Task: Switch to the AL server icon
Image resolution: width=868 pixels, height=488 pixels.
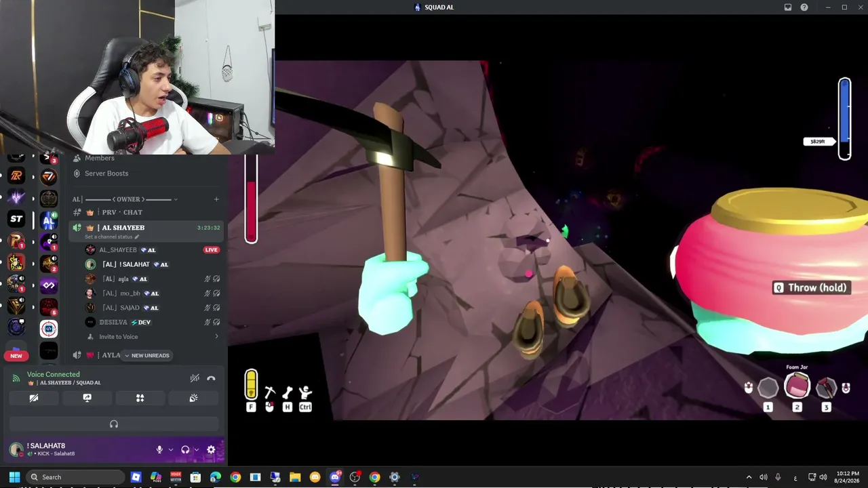Action: pos(48,220)
